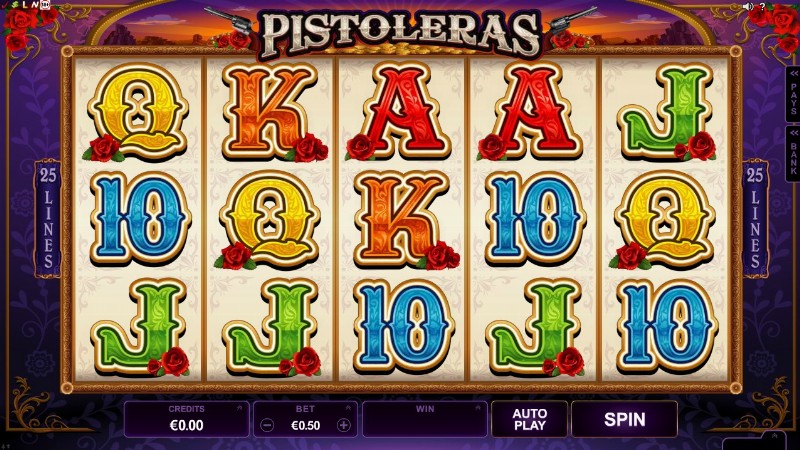Expand the CREDITS panel arrow
This screenshot has width=800, height=450.
tap(240, 408)
